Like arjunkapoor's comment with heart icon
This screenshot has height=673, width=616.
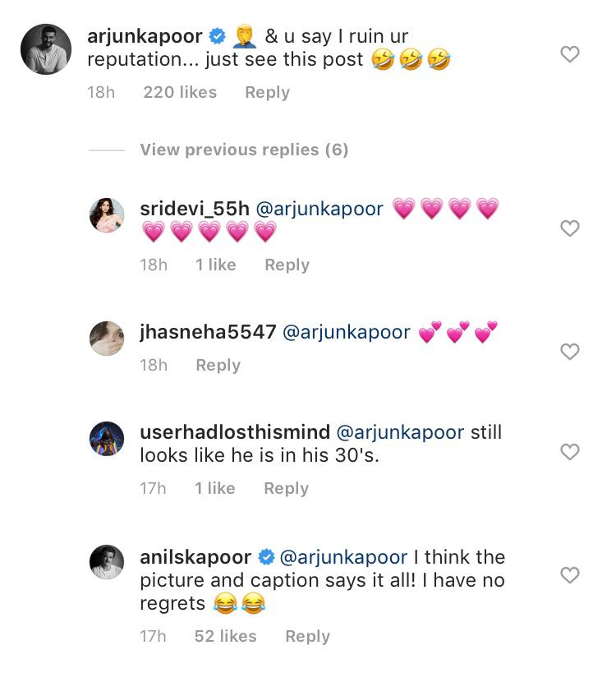tap(570, 54)
